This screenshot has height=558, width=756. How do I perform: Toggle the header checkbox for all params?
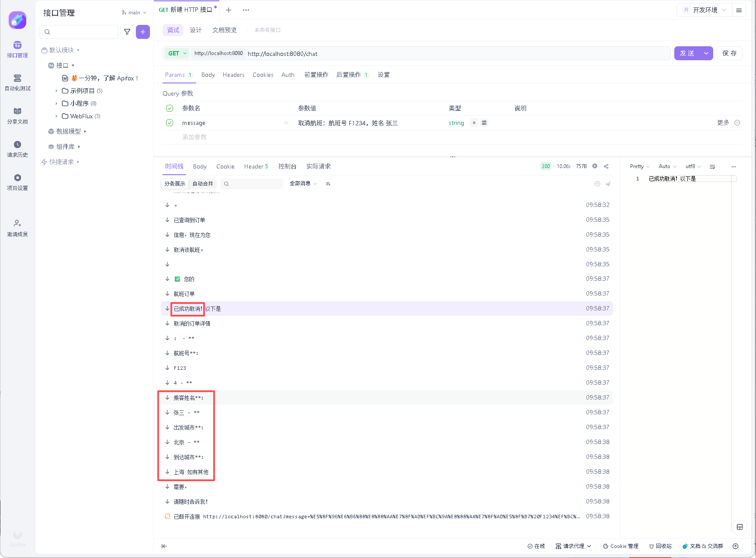pyautogui.click(x=170, y=108)
